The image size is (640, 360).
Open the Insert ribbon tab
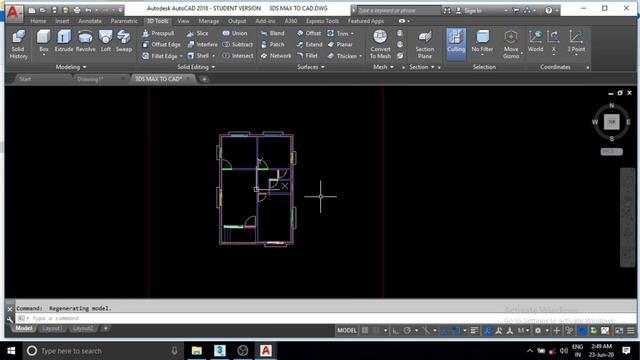tap(62, 21)
